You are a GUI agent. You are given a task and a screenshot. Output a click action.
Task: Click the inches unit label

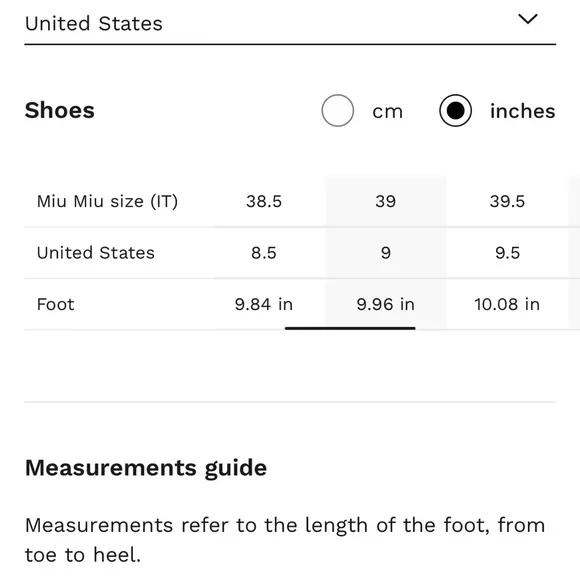(x=522, y=111)
